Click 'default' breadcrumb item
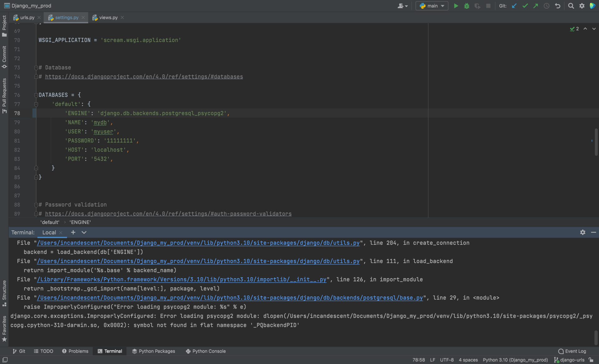The image size is (599, 364). coord(50,222)
